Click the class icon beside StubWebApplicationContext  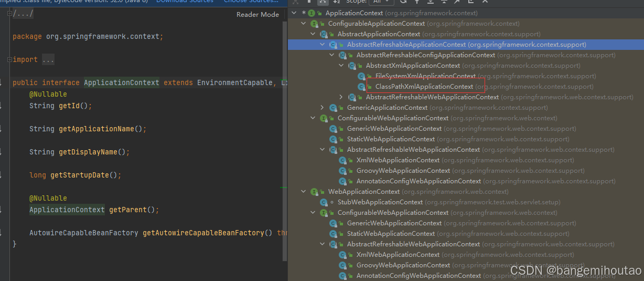click(x=324, y=202)
